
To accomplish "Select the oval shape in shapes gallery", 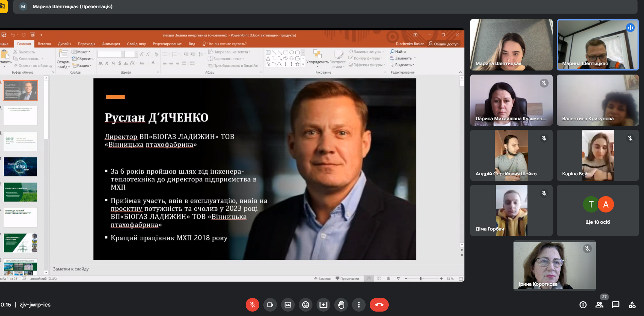I will (292, 52).
